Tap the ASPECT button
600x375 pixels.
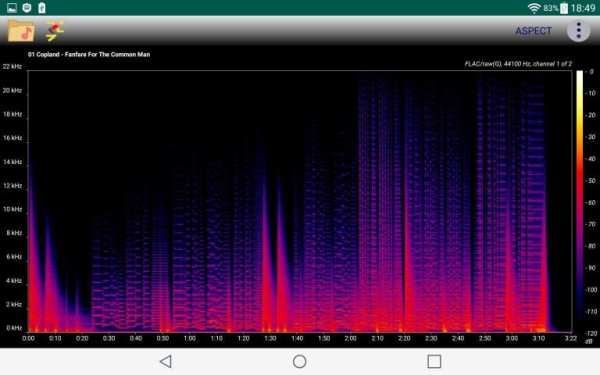coord(533,31)
